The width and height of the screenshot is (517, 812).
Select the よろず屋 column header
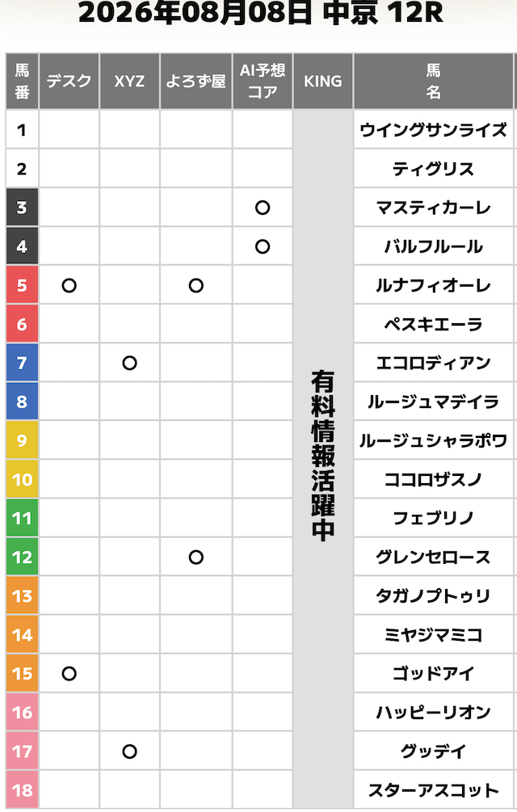pyautogui.click(x=195, y=81)
